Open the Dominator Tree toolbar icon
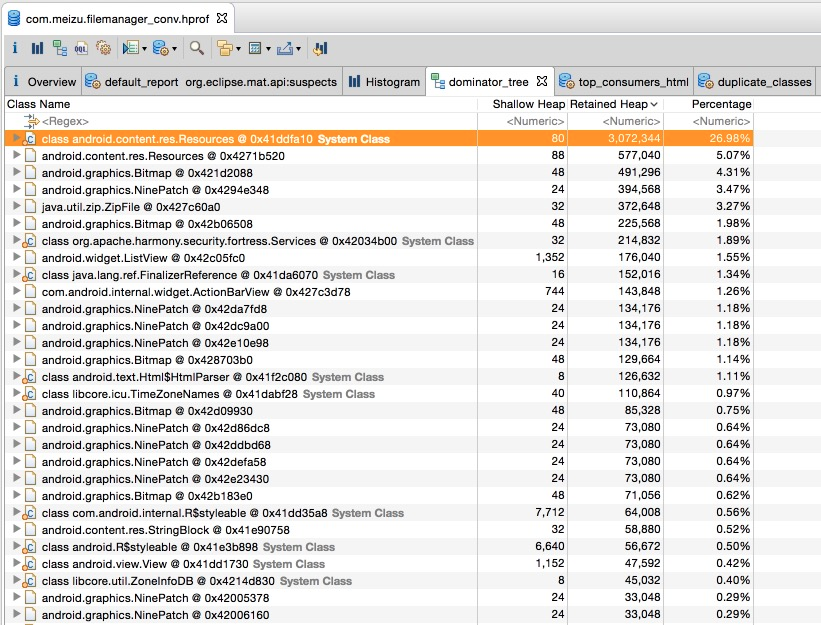821x625 pixels. point(59,48)
